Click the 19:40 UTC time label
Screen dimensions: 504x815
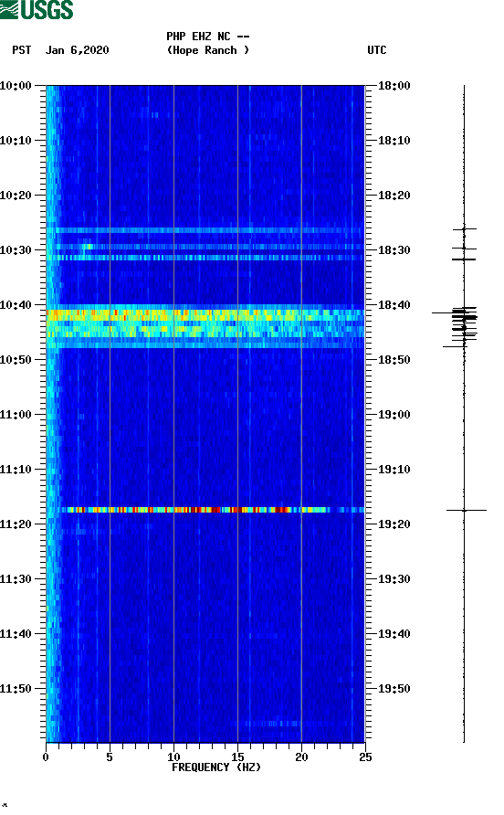click(x=394, y=634)
